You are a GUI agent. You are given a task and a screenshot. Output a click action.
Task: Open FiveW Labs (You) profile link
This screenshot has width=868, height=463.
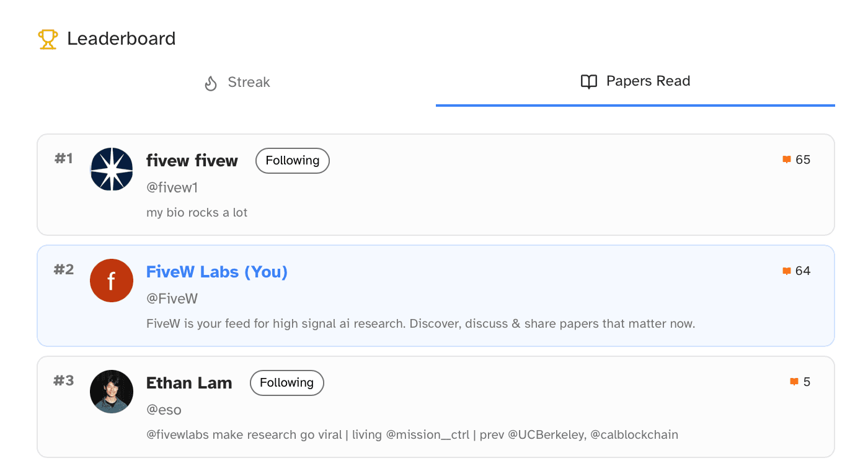click(x=216, y=272)
